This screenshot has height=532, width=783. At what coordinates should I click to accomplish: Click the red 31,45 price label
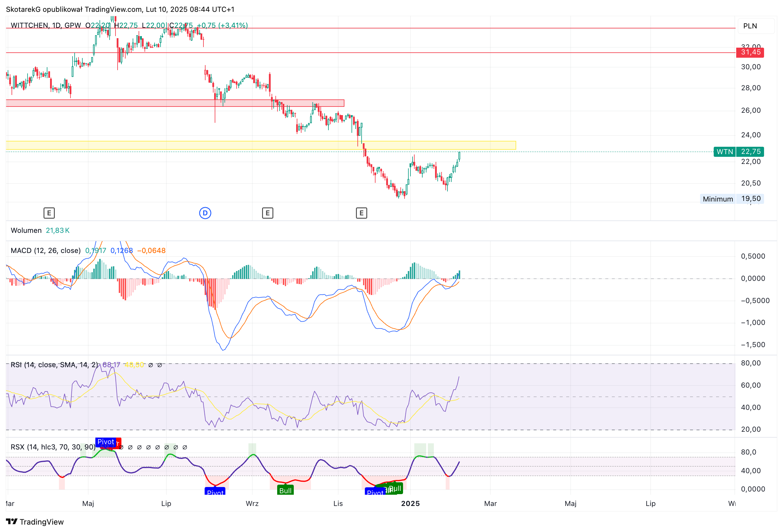tap(750, 52)
